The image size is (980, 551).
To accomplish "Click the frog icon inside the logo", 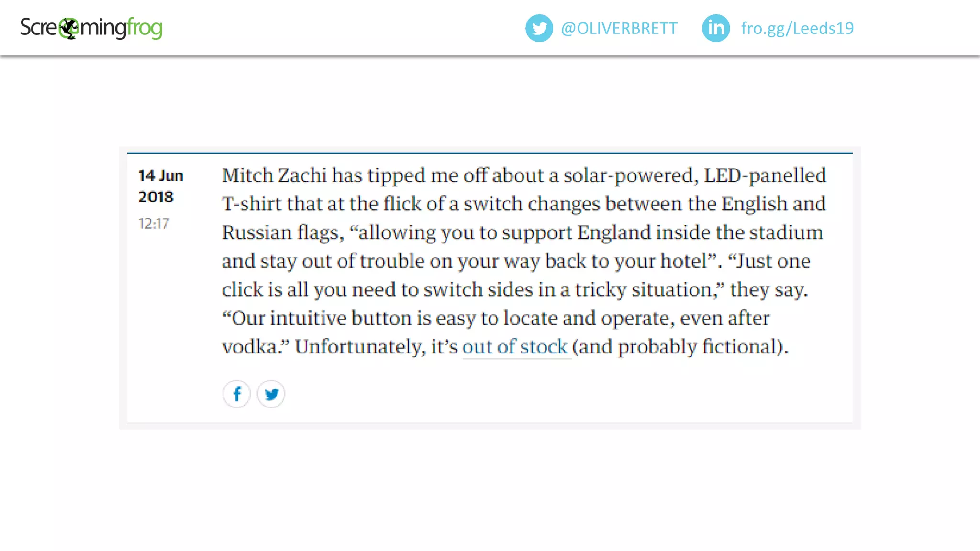I will coord(69,28).
